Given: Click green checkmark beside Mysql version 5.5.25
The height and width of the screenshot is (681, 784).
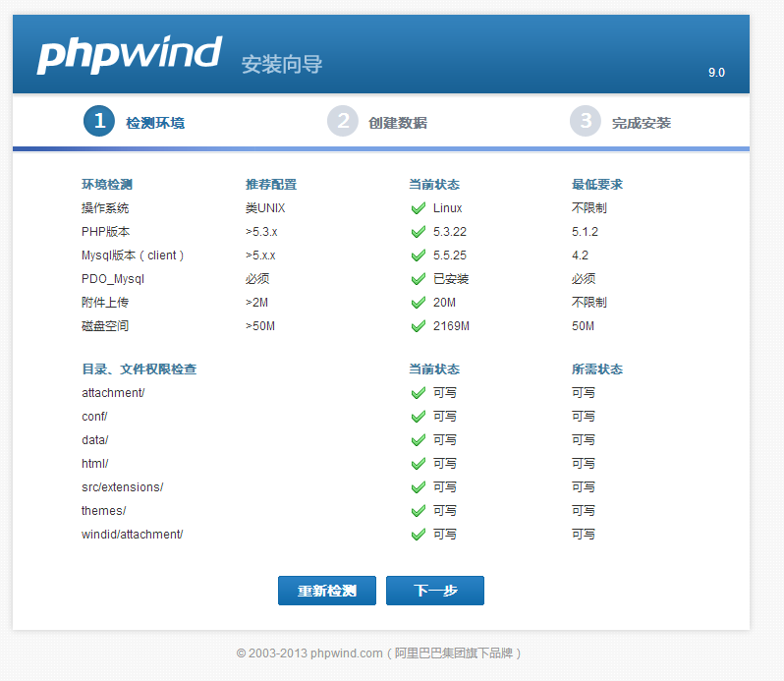Looking at the screenshot, I should click(x=419, y=255).
